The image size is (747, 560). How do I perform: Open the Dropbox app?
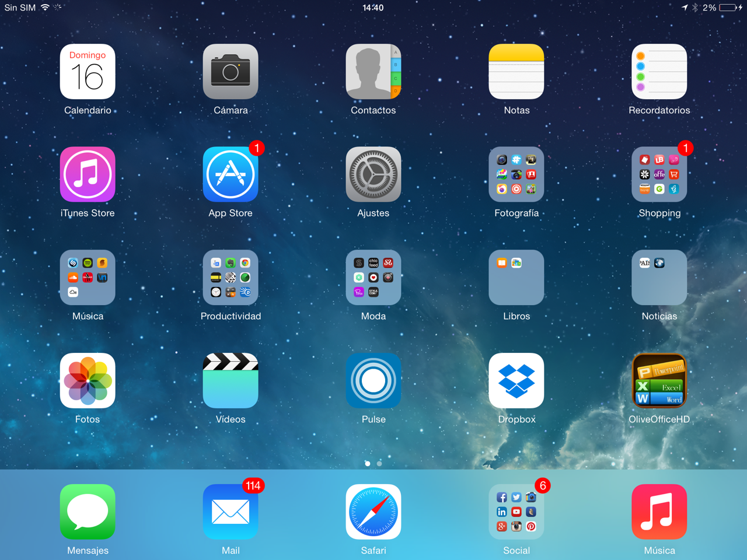click(516, 380)
